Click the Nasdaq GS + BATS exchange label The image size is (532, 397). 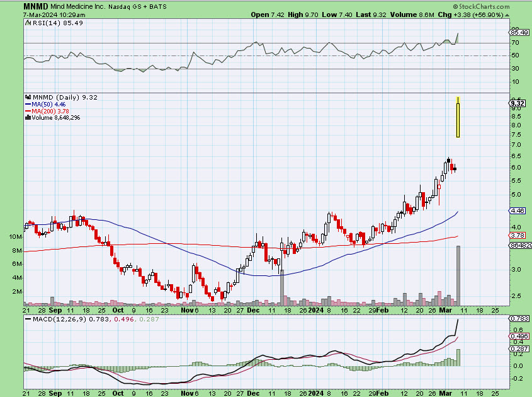point(137,6)
